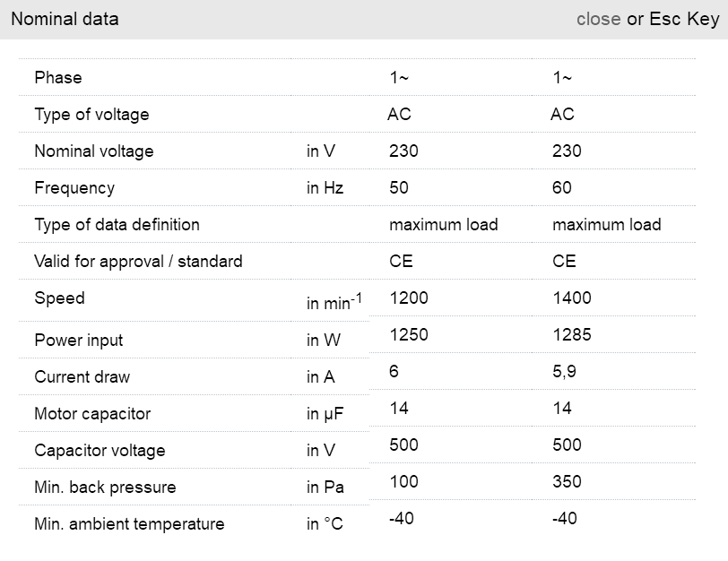Select the 60 Hz frequency value
The width and height of the screenshot is (728, 561).
pyautogui.click(x=562, y=188)
